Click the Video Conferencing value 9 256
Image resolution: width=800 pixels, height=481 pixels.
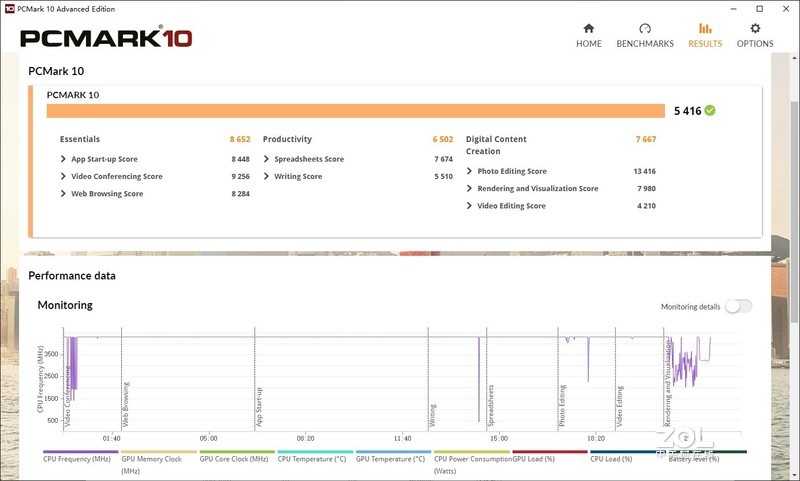coord(240,176)
